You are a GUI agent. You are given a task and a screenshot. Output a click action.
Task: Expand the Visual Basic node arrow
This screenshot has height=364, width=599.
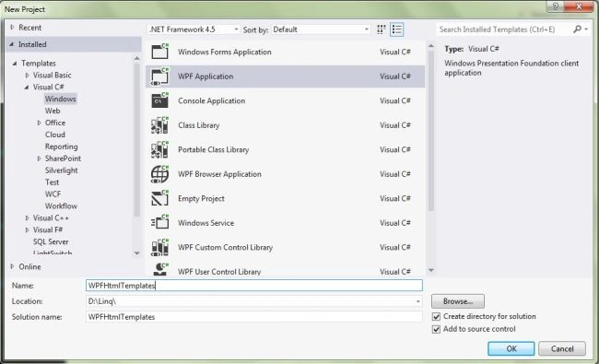pos(27,76)
